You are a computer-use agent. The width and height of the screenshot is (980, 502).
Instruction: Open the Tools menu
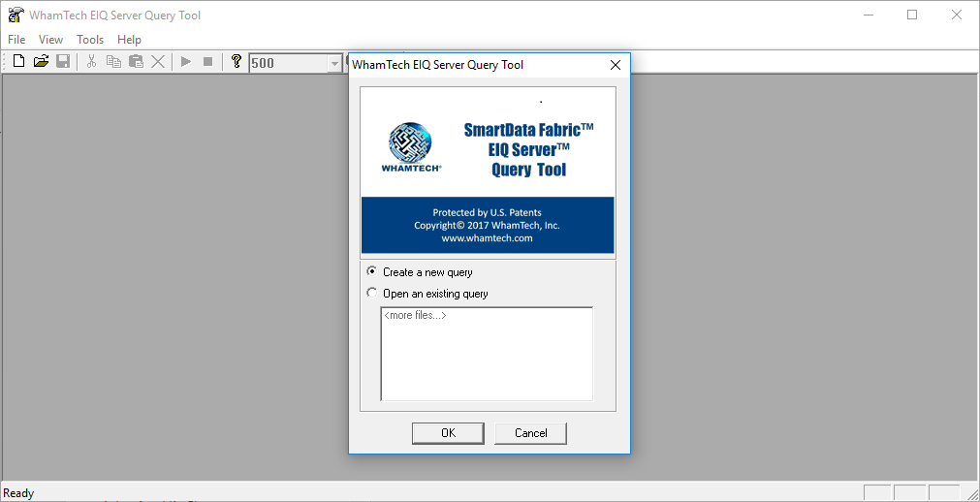90,40
